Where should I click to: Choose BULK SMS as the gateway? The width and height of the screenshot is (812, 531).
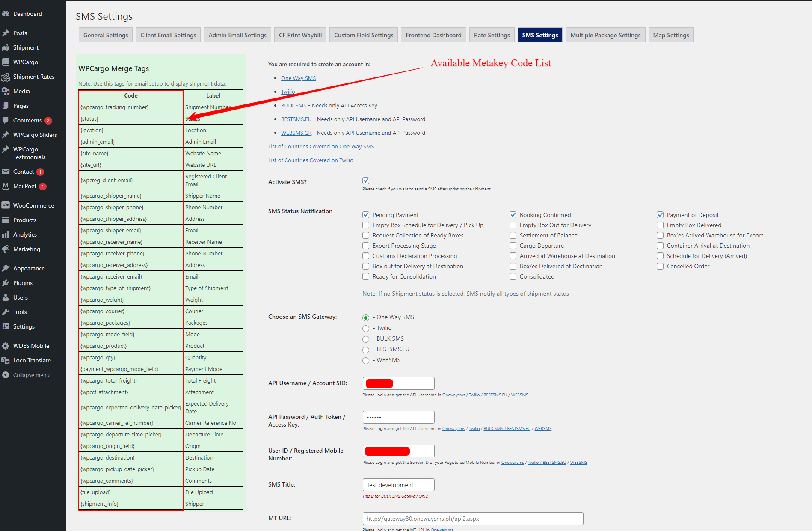(366, 339)
